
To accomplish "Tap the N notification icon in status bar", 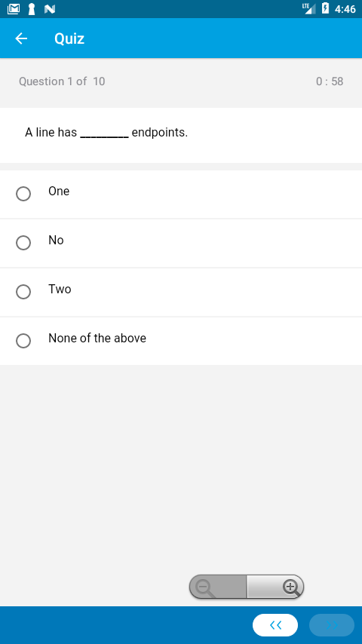I will click(50, 8).
